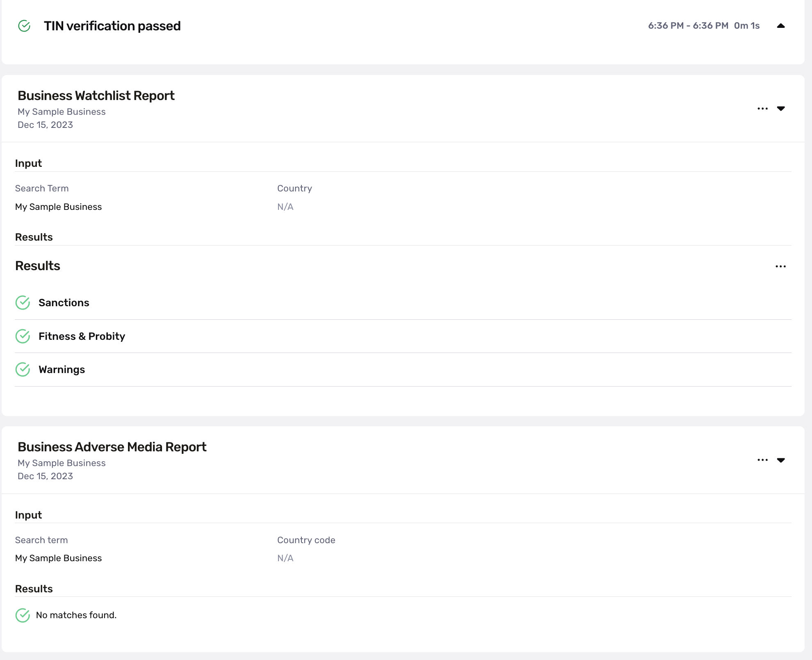
Task: Click TIN verification passed heading
Action: click(112, 26)
